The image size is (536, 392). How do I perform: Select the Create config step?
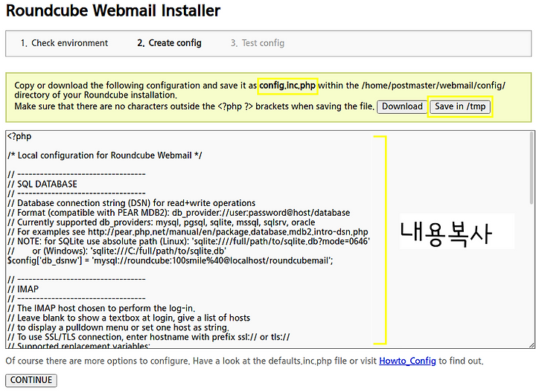[169, 43]
